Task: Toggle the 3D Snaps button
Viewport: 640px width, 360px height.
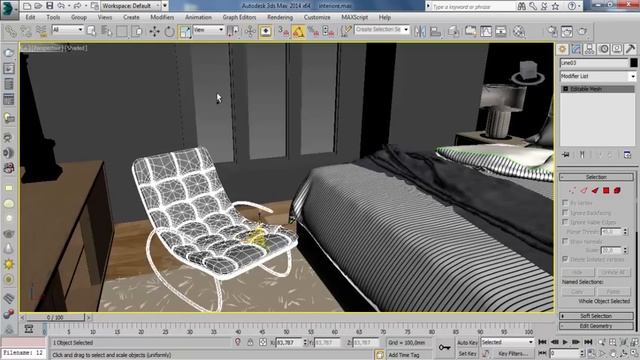Action: [283, 31]
